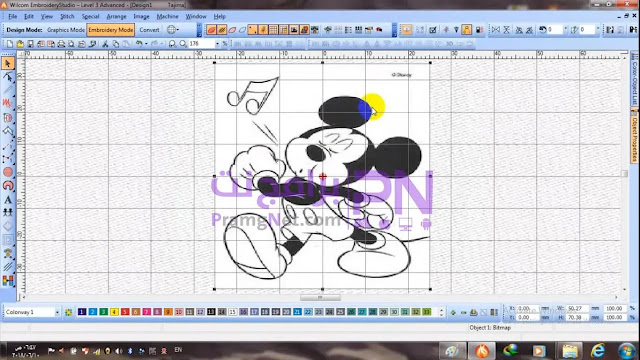The image size is (640, 360).
Task: Click the Convert button
Action: [149, 30]
